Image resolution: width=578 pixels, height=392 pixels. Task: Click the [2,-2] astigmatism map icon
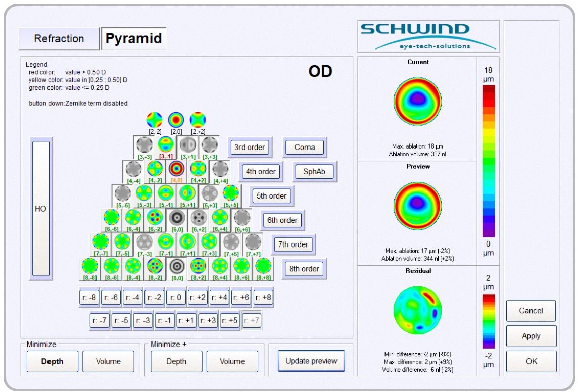pyautogui.click(x=155, y=120)
